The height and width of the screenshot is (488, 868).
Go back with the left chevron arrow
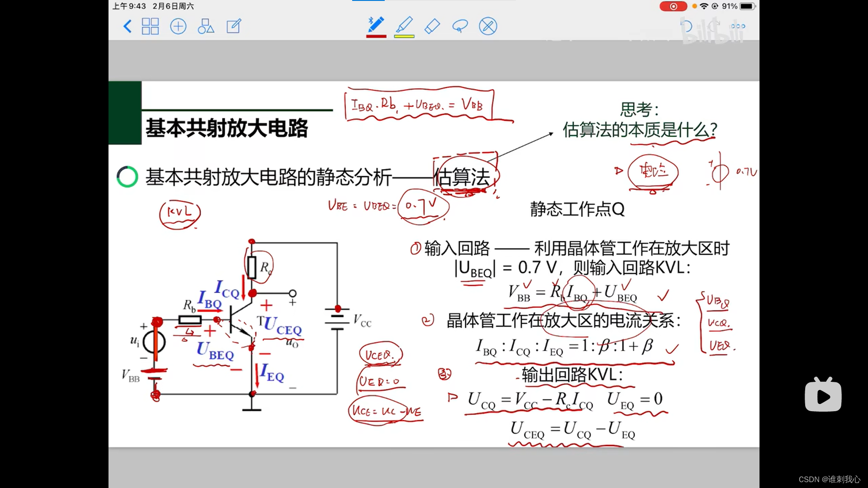tap(127, 26)
